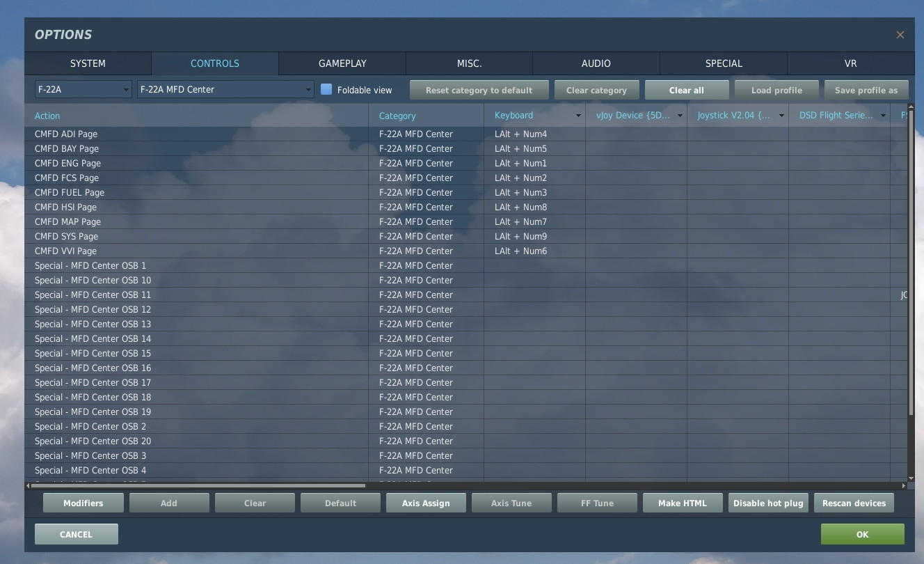Select the LAlt + Num5 keyboard binding cell
The image size is (924, 564).
coord(534,148)
